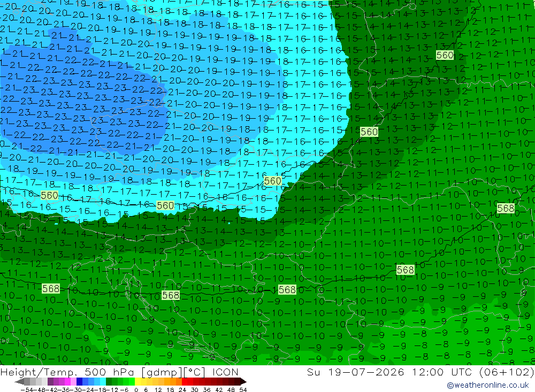Pick the light pink legend swatch

[x=73, y=382]
